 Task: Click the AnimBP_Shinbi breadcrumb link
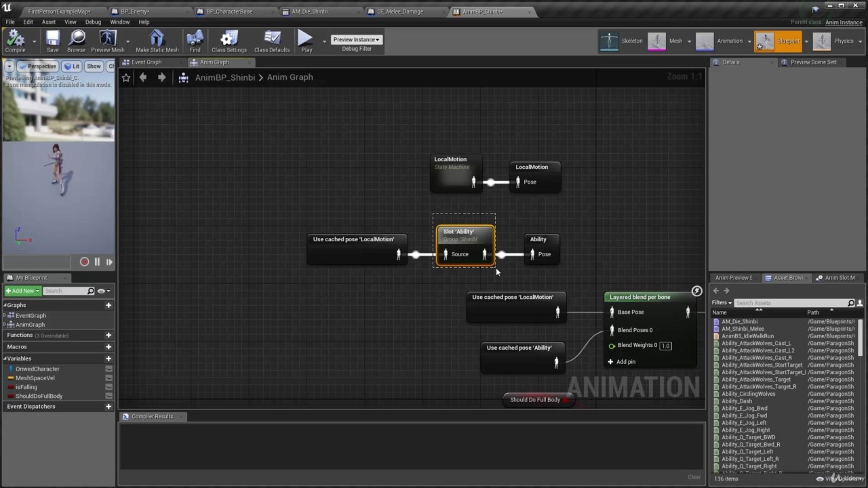click(x=224, y=78)
